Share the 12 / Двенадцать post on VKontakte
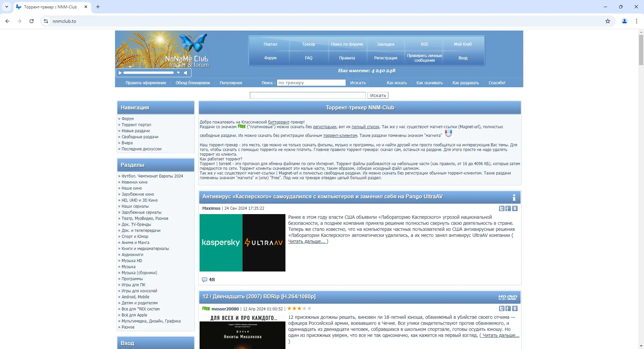The height and width of the screenshot is (349, 644). [x=515, y=308]
